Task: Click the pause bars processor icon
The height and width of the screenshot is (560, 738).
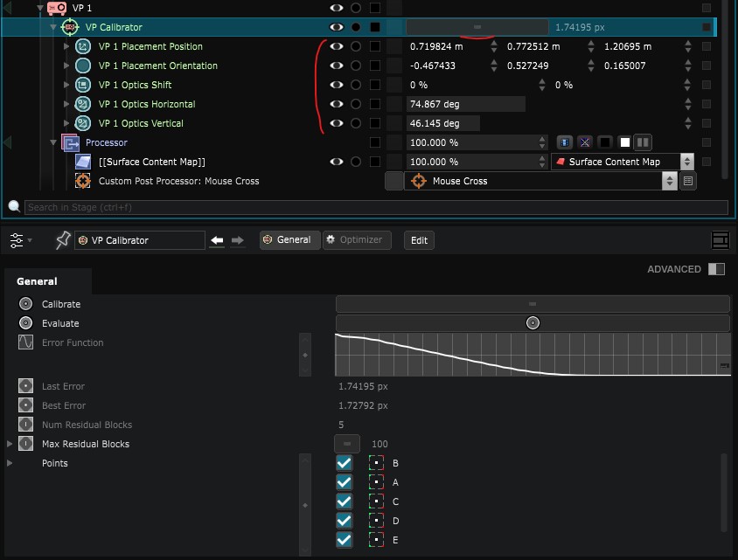Action: click(x=643, y=142)
